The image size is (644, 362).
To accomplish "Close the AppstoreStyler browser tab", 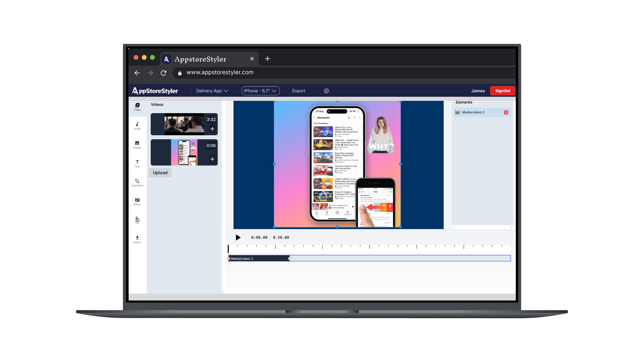I will coord(252,59).
